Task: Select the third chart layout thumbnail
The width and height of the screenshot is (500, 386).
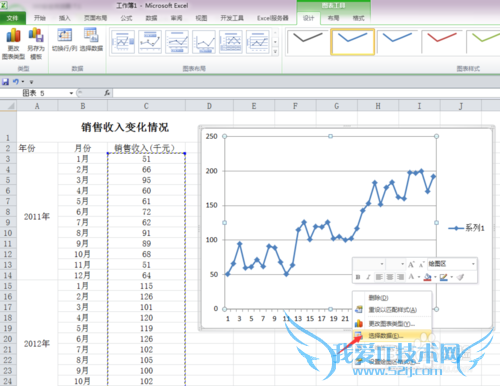Action: [177, 42]
